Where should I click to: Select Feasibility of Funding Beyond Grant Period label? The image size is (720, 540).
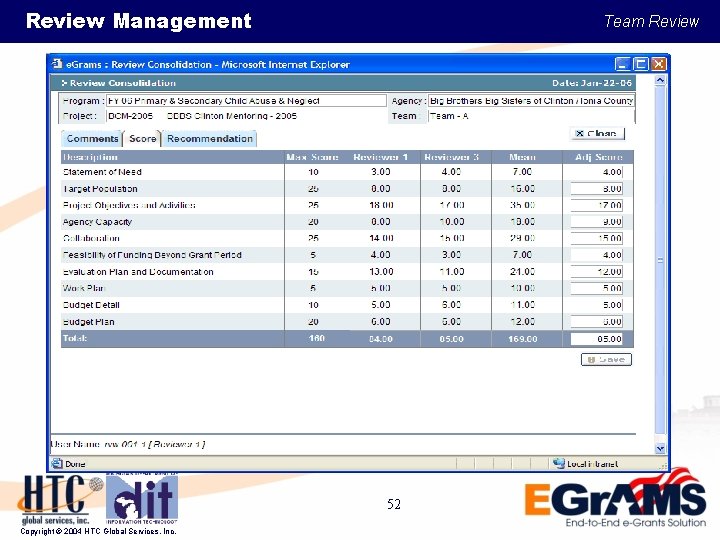(x=152, y=255)
